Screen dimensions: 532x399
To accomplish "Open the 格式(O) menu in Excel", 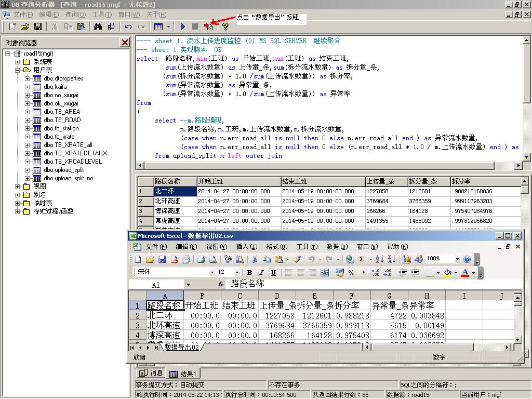I will click(x=276, y=247).
